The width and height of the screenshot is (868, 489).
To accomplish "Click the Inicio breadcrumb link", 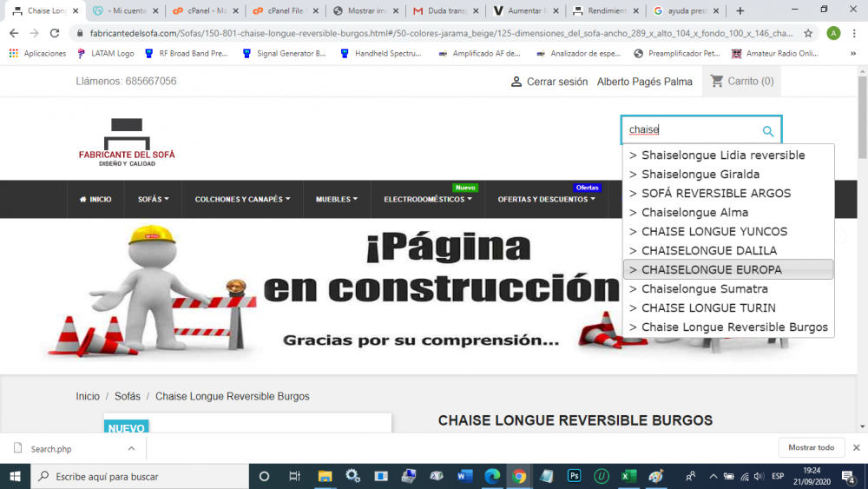I will tap(88, 397).
